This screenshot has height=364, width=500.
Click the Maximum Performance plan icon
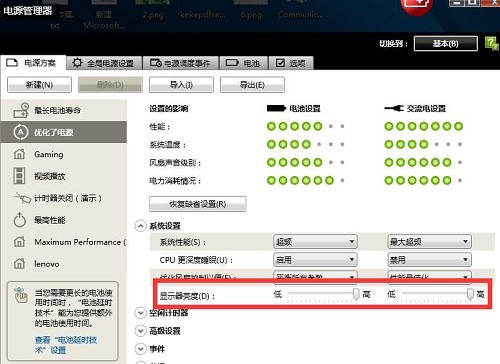click(19, 242)
